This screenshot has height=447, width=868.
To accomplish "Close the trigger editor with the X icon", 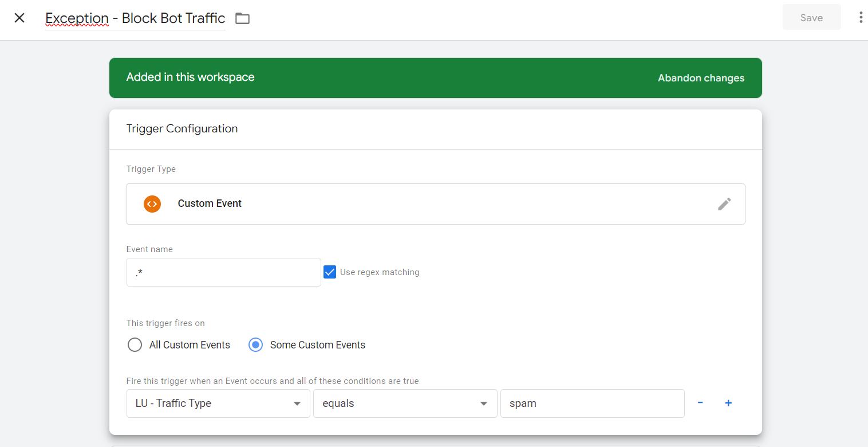I will 19,18.
